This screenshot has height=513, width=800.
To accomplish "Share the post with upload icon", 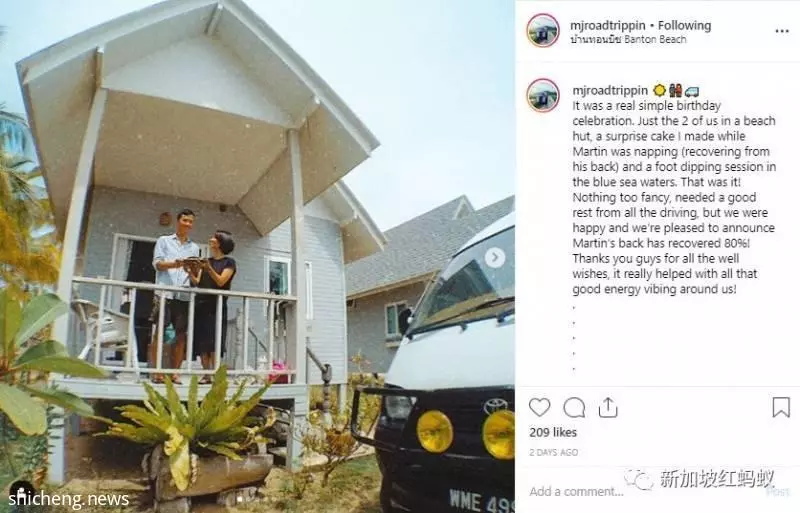I will [x=608, y=407].
